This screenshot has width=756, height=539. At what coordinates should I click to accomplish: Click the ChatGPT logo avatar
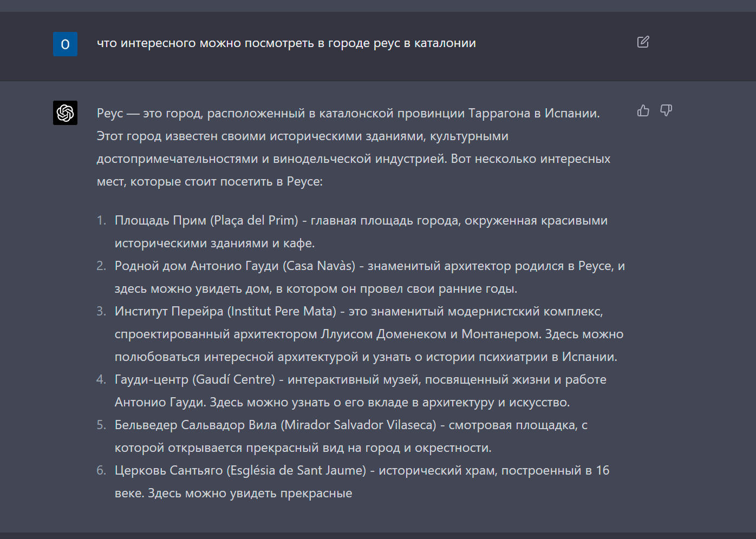(65, 113)
